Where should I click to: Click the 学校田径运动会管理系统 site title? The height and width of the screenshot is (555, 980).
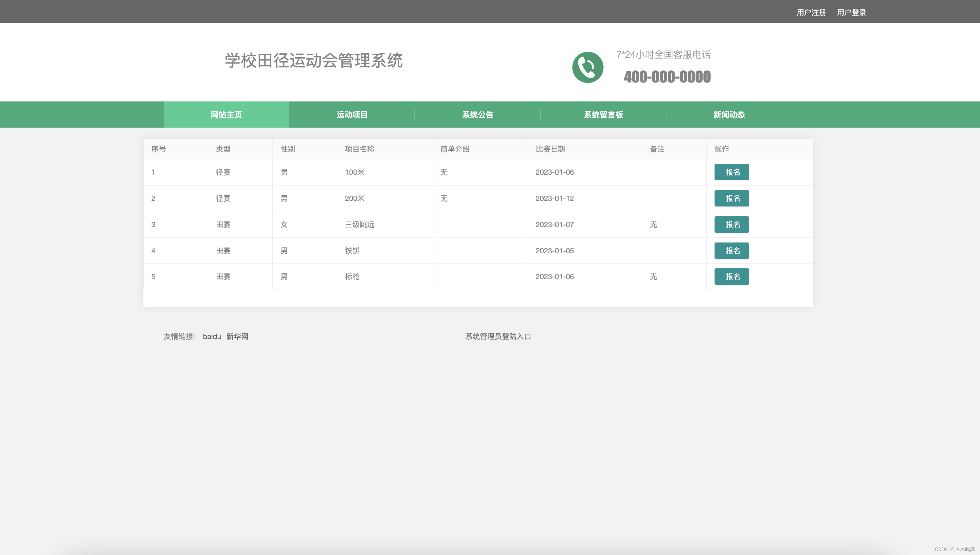coord(314,60)
